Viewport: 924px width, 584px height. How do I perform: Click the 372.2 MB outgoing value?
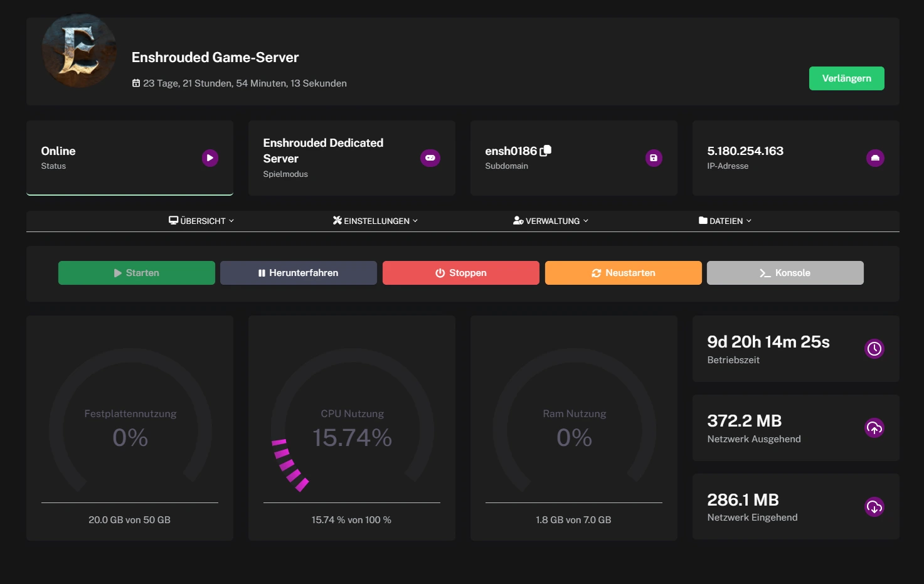[745, 421]
